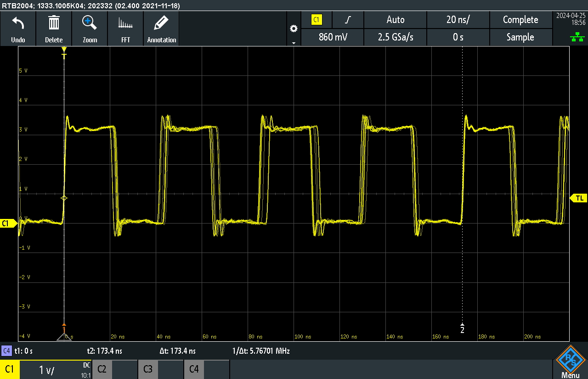
Task: Open the settings gear icon
Action: (294, 29)
